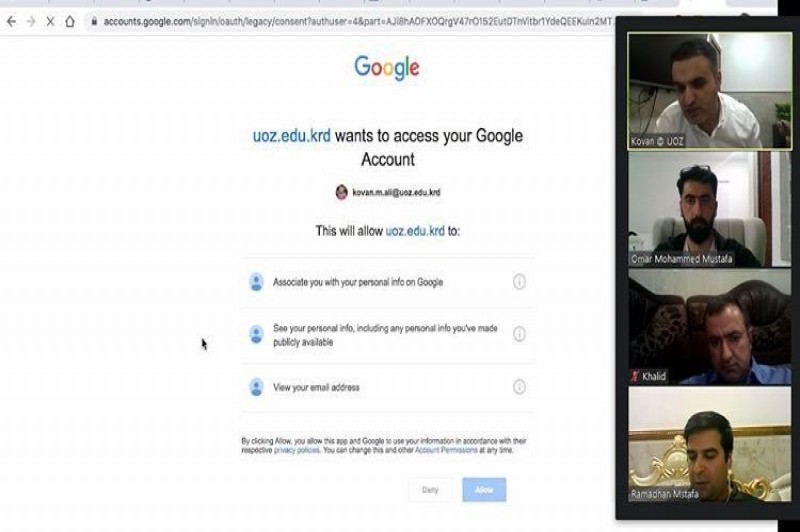Click the person icon beside View your email address

pyautogui.click(x=256, y=387)
